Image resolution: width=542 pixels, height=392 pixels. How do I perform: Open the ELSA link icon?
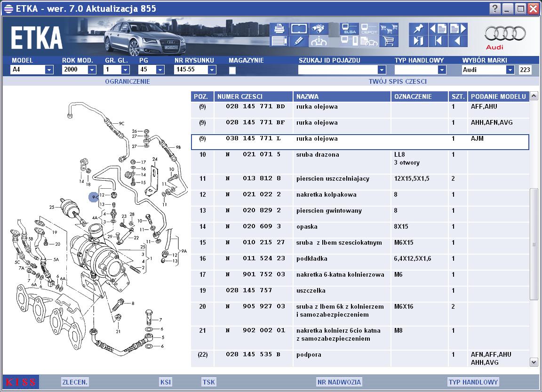coord(349,29)
